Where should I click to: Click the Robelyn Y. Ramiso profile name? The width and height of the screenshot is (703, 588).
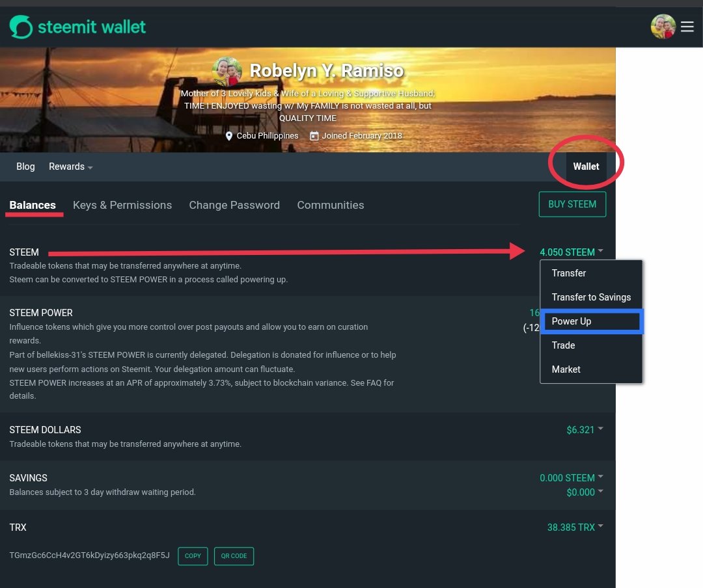(x=327, y=71)
